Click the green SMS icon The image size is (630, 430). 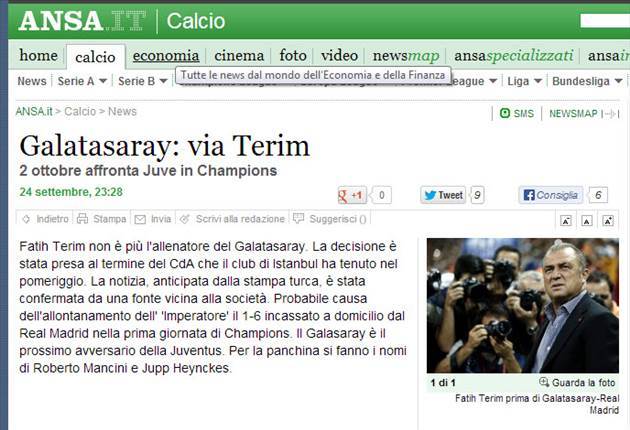point(505,113)
